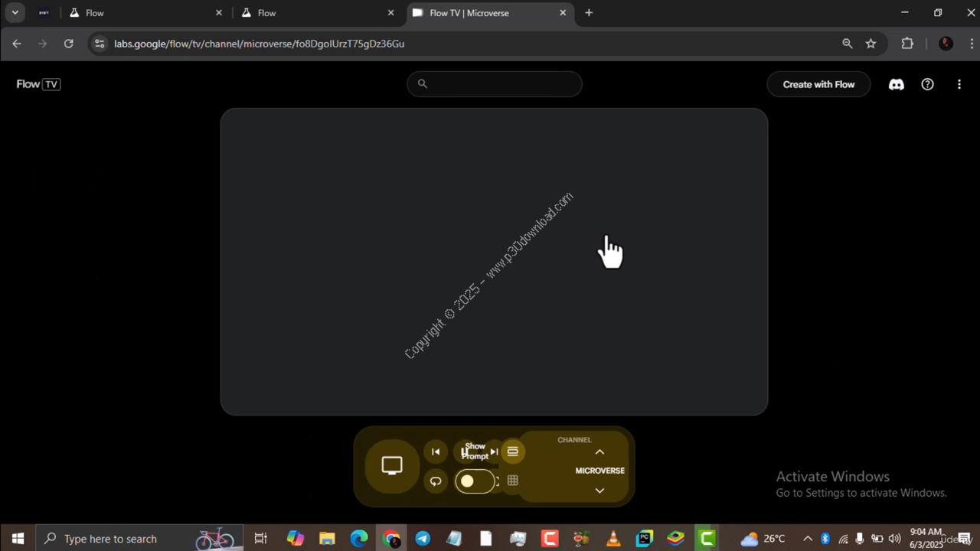Open the Windows Start menu
Screen dimensions: 980x551
pyautogui.click(x=18, y=539)
